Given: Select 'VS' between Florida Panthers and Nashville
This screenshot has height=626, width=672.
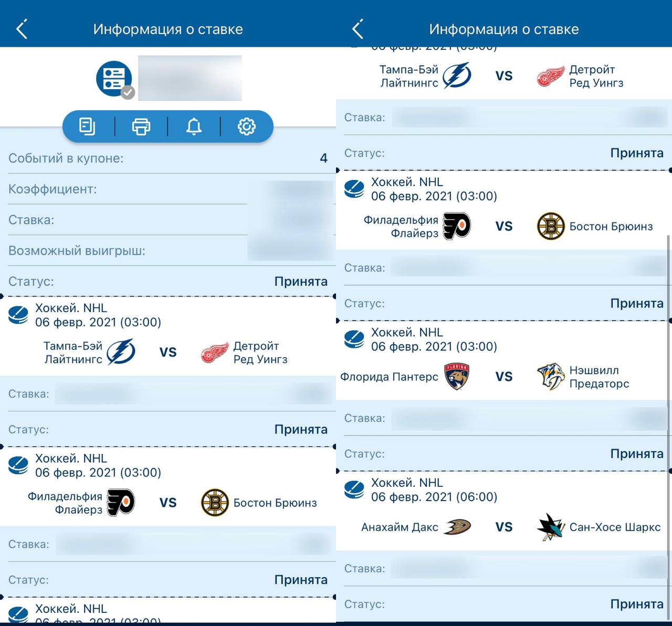Looking at the screenshot, I should [x=504, y=377].
